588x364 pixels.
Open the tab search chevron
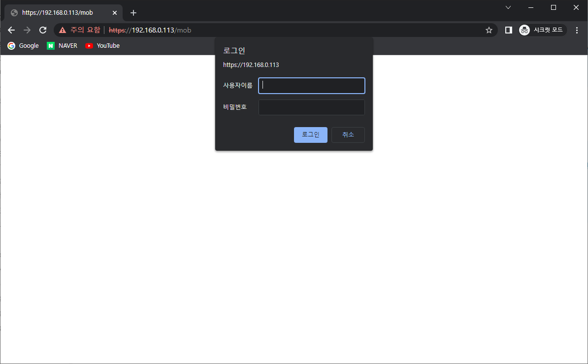click(x=508, y=7)
